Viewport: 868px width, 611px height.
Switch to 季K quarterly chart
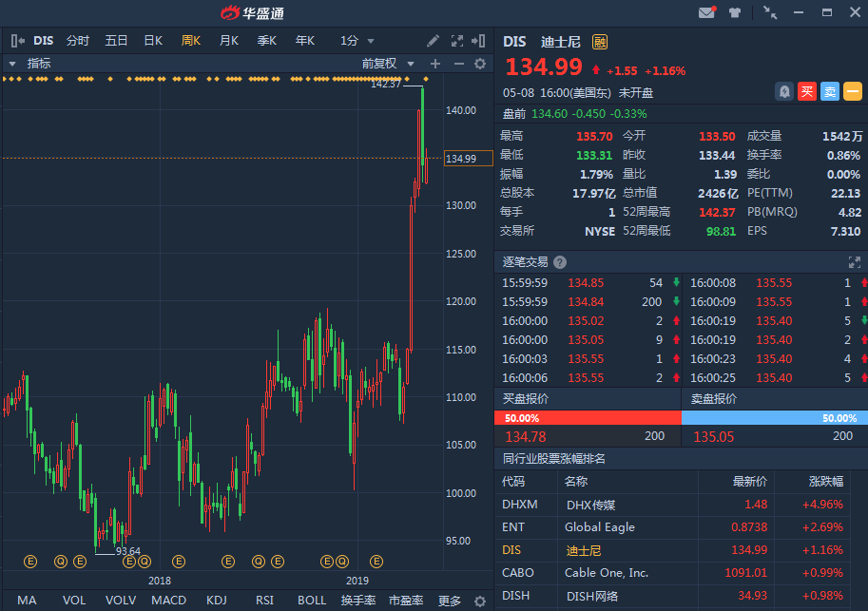[x=267, y=41]
